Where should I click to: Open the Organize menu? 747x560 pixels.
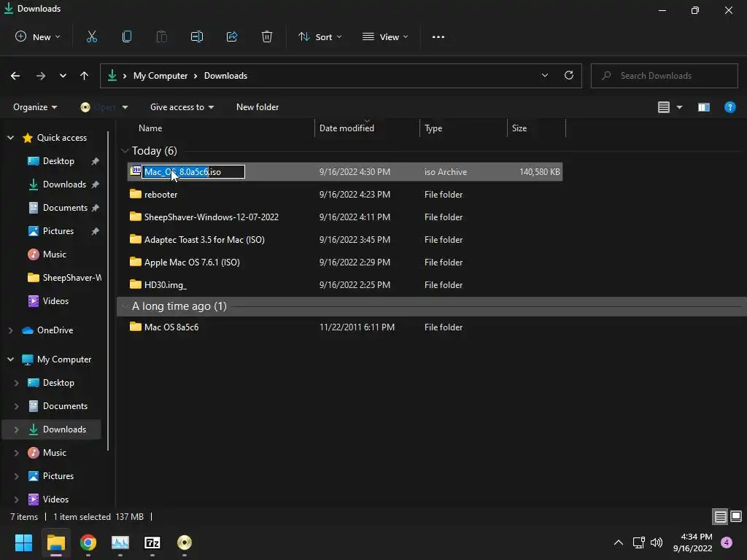pos(35,107)
